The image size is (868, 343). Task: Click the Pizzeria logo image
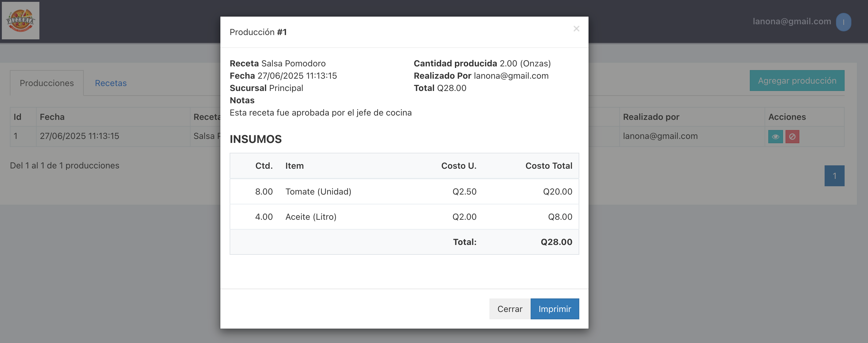pyautogui.click(x=21, y=21)
